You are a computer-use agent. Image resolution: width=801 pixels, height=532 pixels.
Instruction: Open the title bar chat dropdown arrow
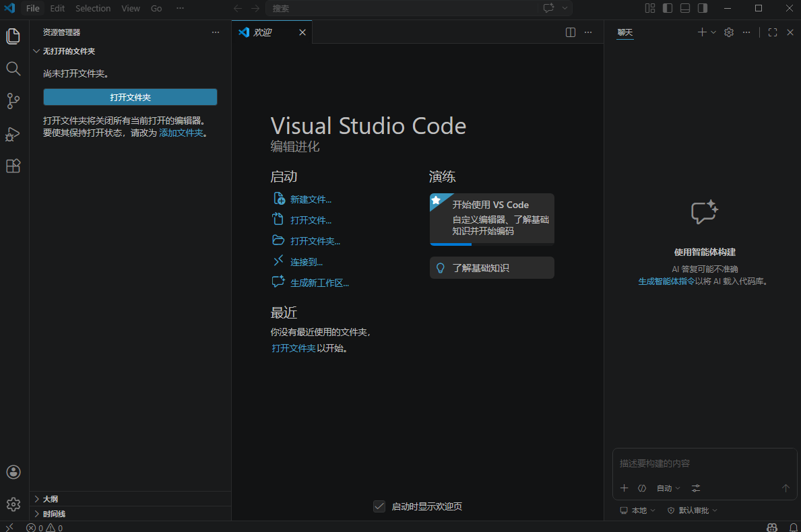[x=565, y=8]
